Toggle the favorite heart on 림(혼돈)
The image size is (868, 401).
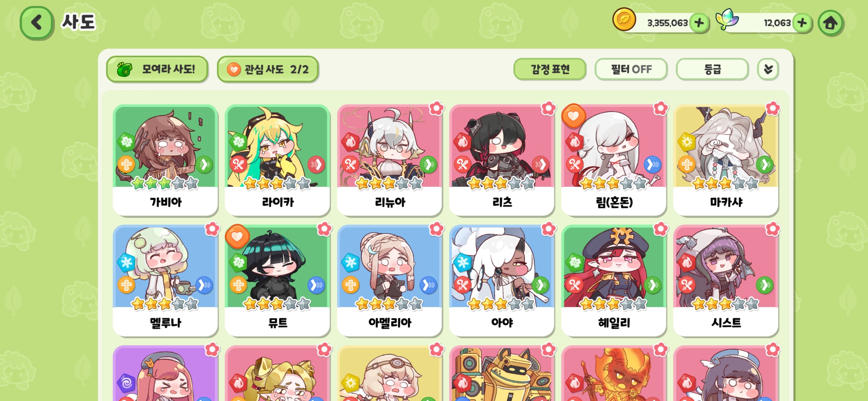tap(573, 116)
